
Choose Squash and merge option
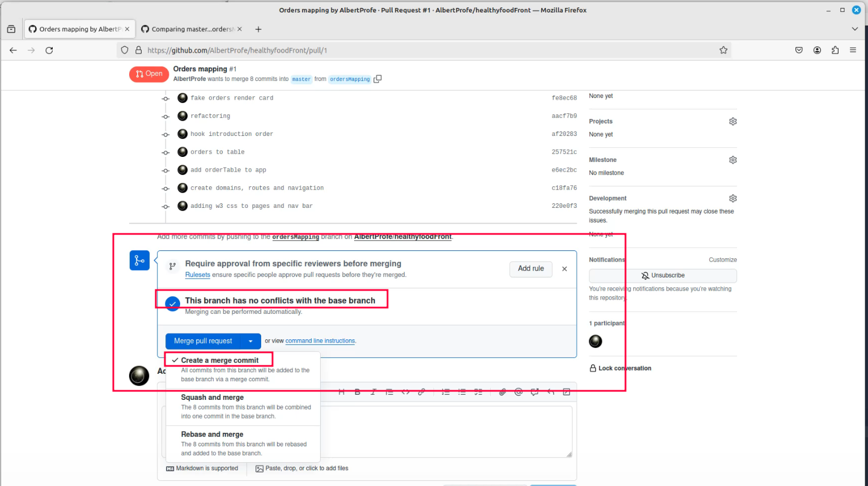click(243, 407)
